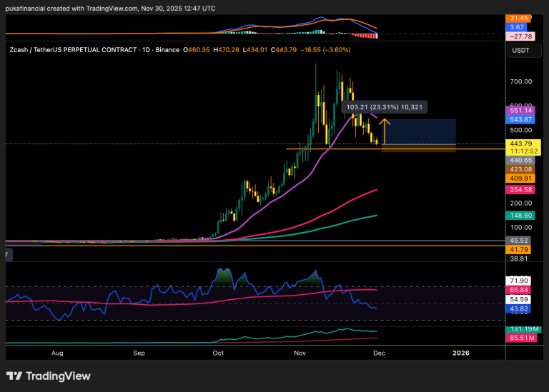549x392 pixels.
Task: Click the green 131.19M volume label
Action: [x=520, y=329]
